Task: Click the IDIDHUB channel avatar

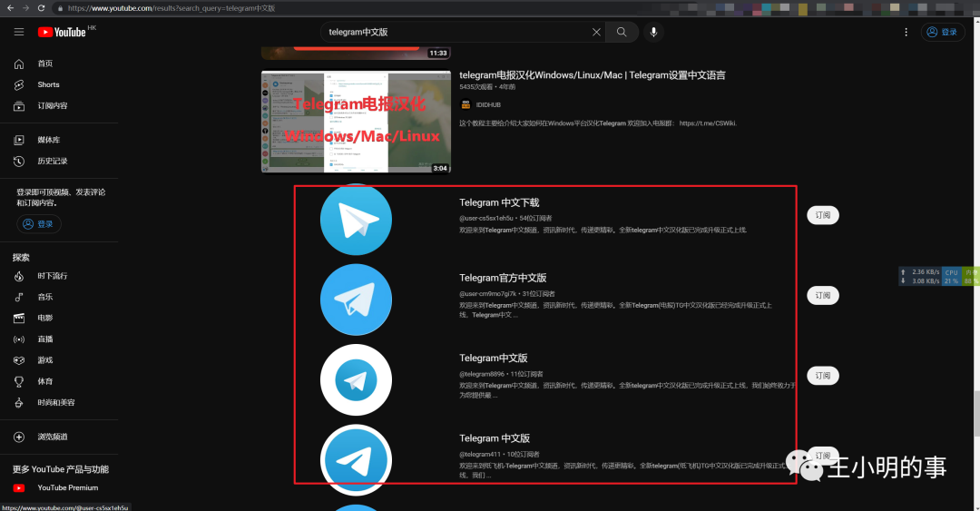Action: [465, 104]
